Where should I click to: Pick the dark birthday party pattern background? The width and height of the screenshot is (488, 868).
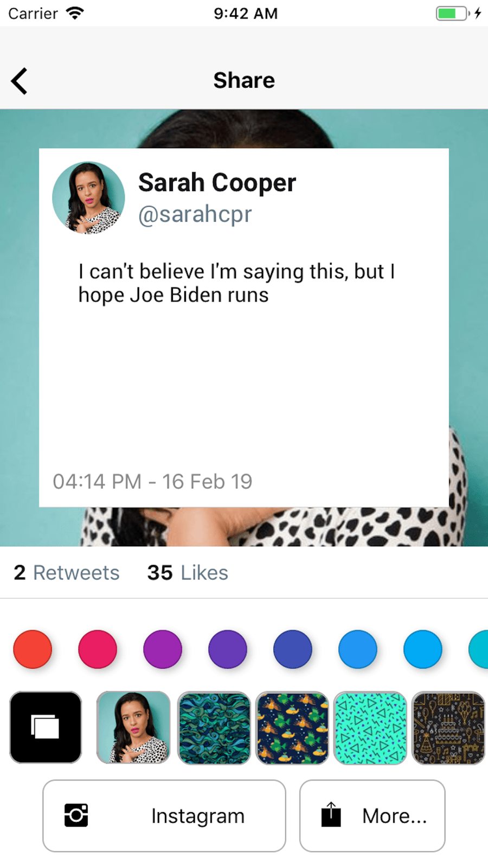pyautogui.click(x=448, y=727)
